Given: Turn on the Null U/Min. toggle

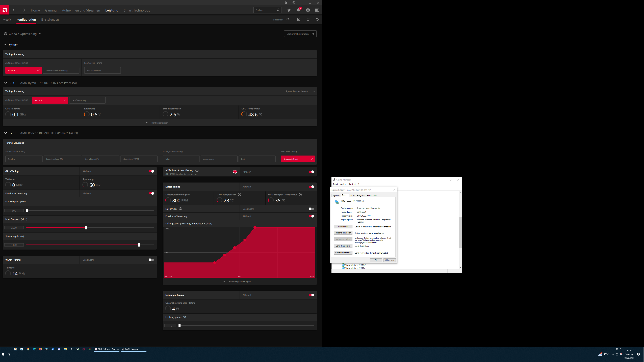Looking at the screenshot, I should [x=311, y=209].
